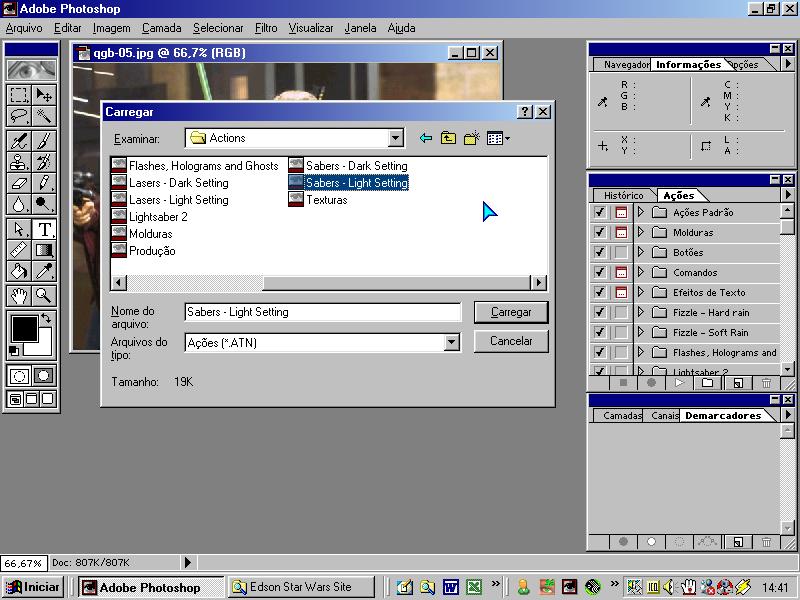This screenshot has height=600, width=800.
Task: Select the Direct Selection arrow tool
Action: pos(19,230)
